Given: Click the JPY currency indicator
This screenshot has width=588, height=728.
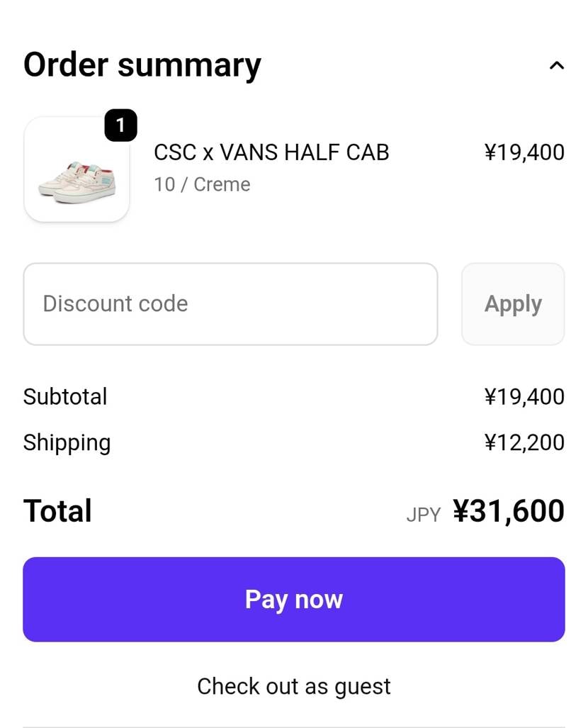Looking at the screenshot, I should pos(424,515).
